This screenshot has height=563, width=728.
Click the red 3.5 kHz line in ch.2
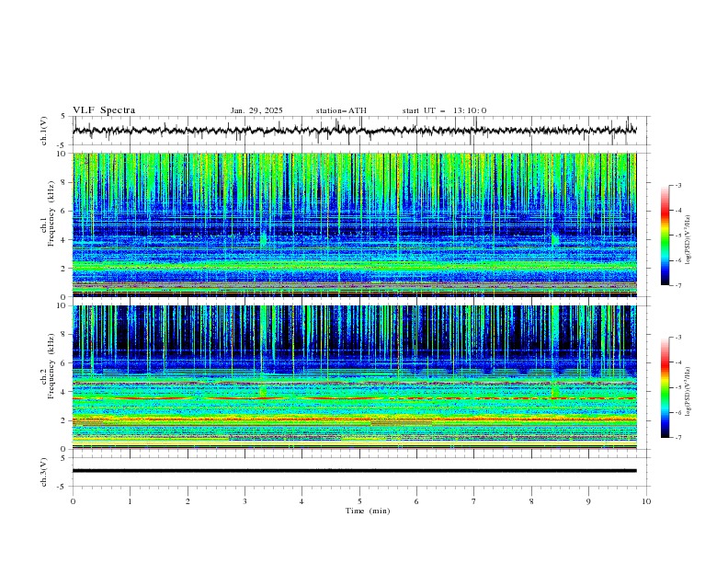pos(355,398)
